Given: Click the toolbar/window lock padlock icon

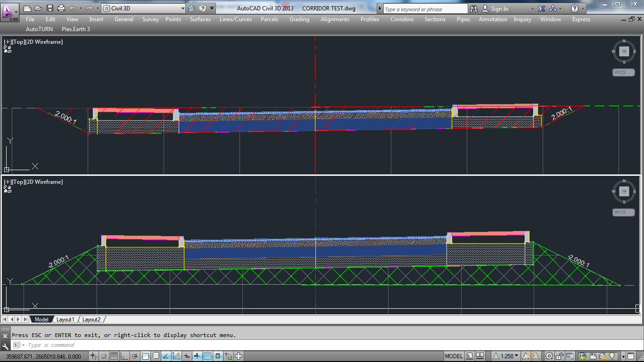Looking at the screenshot, I should [x=560, y=356].
